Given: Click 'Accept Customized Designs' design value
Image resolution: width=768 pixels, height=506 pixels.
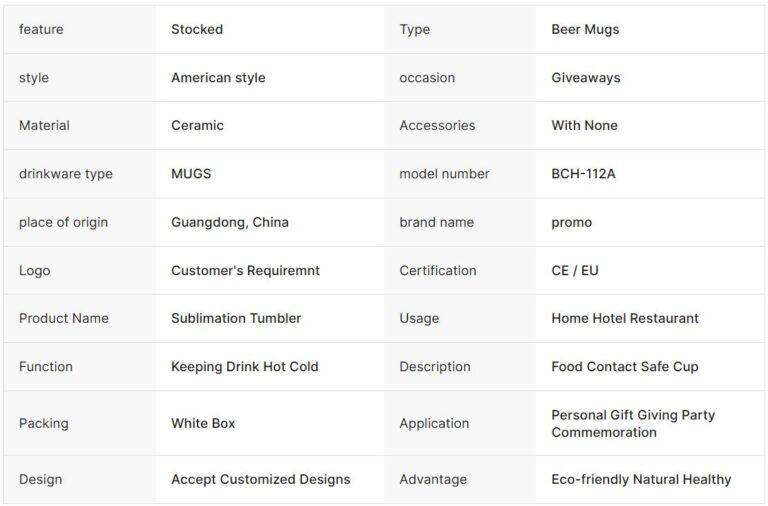Looking at the screenshot, I should pos(260,479).
